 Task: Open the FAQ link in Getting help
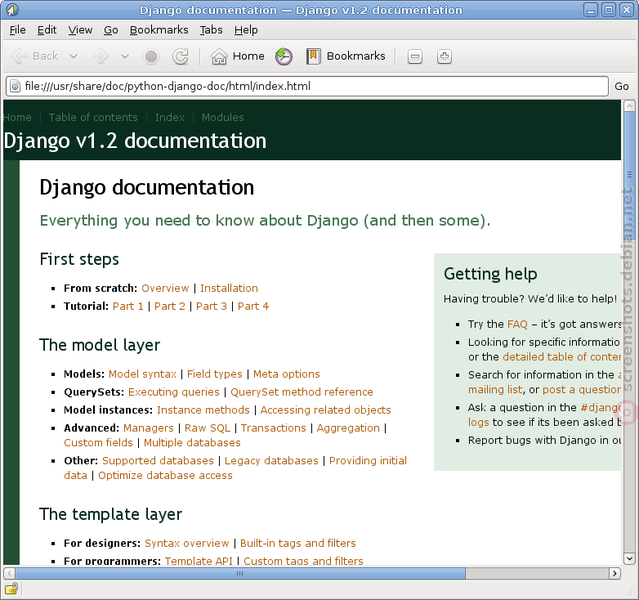(x=518, y=324)
